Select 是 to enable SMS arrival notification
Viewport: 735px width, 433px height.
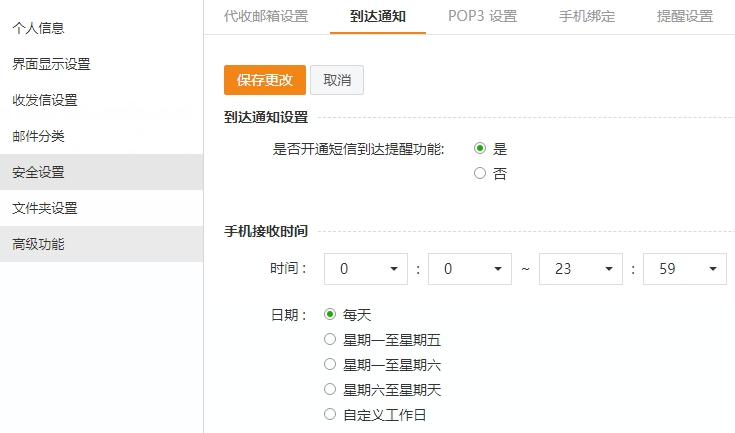[x=480, y=148]
